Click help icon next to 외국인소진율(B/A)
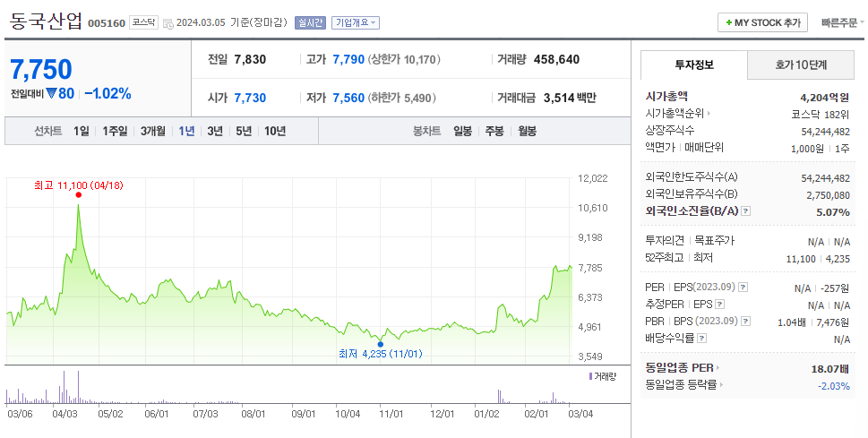This screenshot has height=438, width=868. (x=745, y=211)
